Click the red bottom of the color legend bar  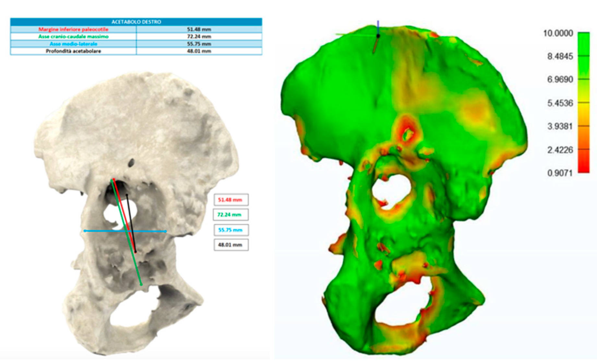[x=583, y=168]
